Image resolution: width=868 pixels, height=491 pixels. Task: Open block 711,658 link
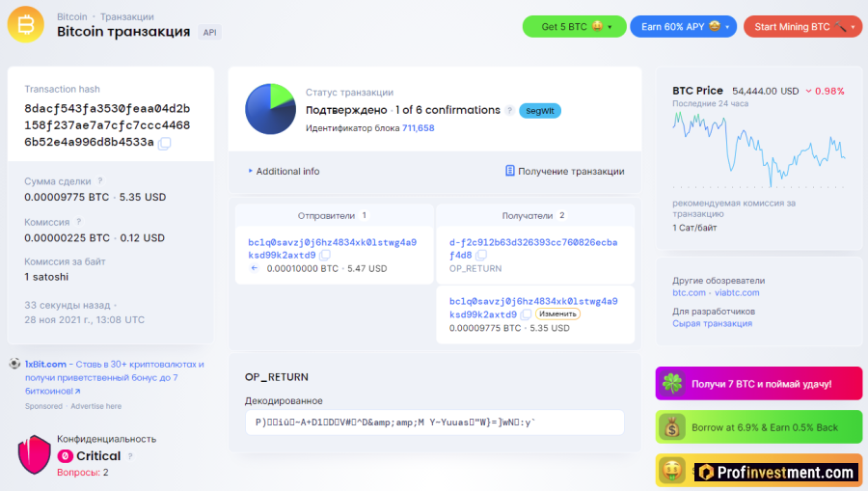click(x=418, y=128)
